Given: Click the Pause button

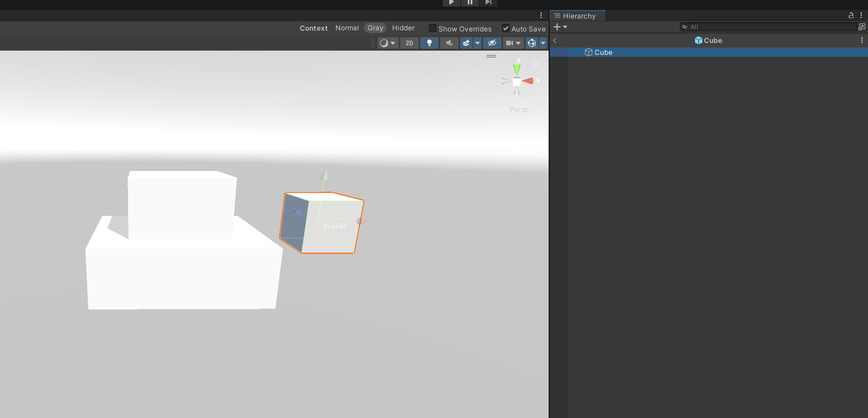Looking at the screenshot, I should pyautogui.click(x=470, y=3).
